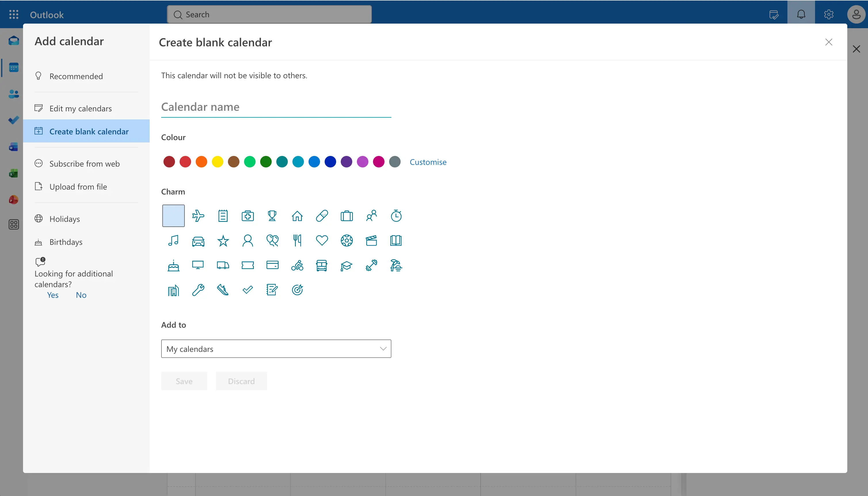Pick the movie clapperboard charm

pos(371,241)
